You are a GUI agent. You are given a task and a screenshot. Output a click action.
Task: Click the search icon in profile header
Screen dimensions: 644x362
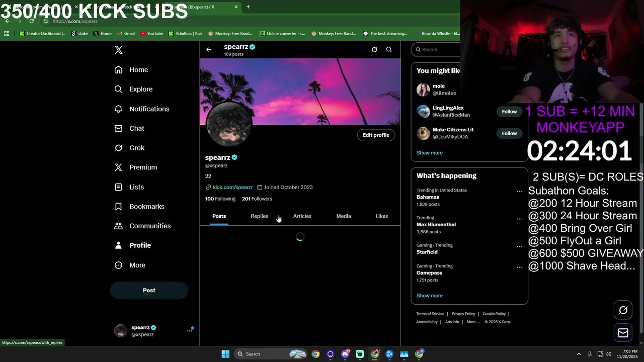point(389,49)
